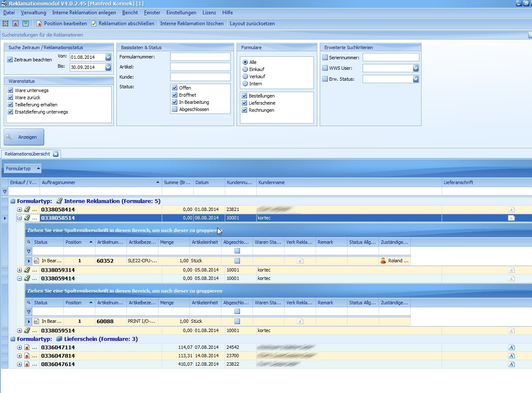Image resolution: width=532 pixels, height=393 pixels.
Task: Click Layout zurücksetzen
Action: (x=252, y=24)
